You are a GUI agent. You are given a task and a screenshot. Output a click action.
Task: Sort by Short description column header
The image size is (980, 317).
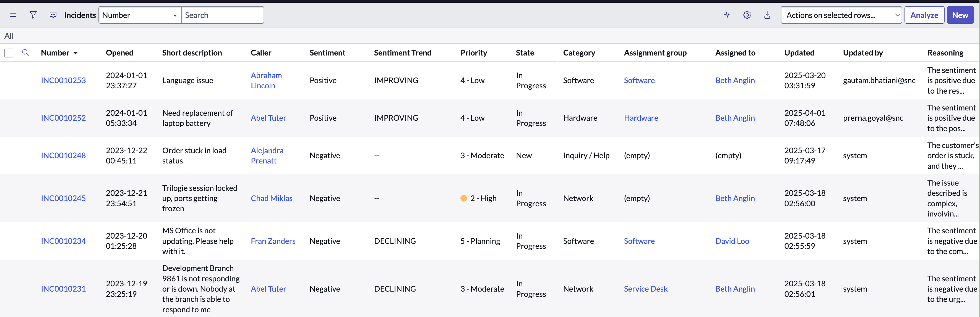[x=192, y=53]
